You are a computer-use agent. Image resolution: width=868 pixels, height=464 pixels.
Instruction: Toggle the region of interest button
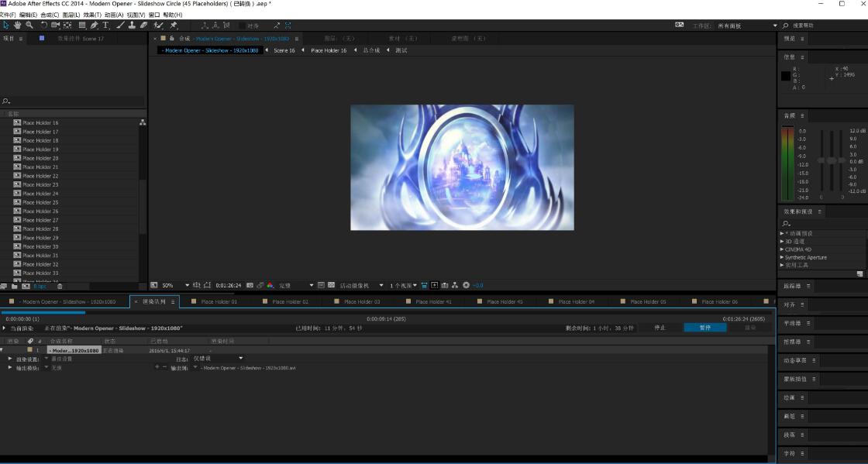[321, 285]
